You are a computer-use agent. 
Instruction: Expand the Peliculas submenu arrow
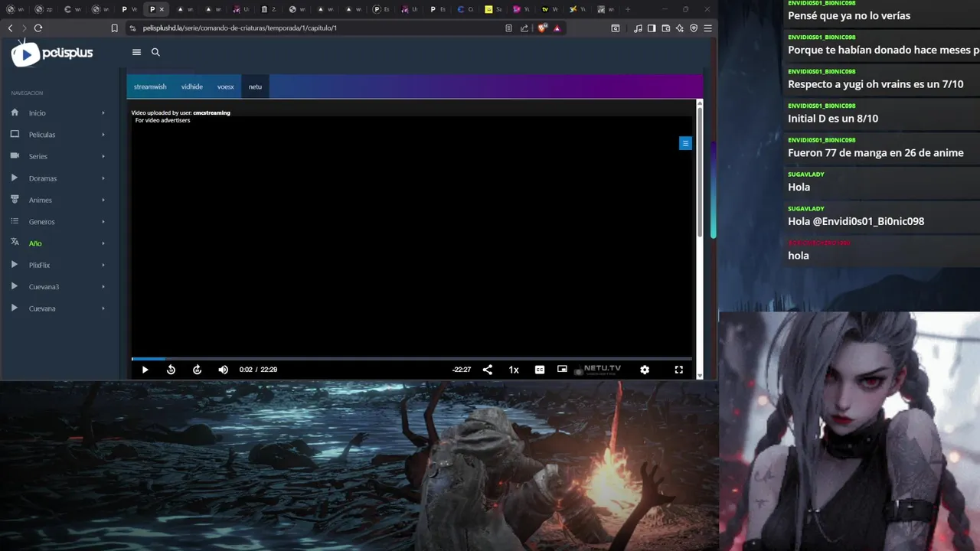(x=103, y=135)
